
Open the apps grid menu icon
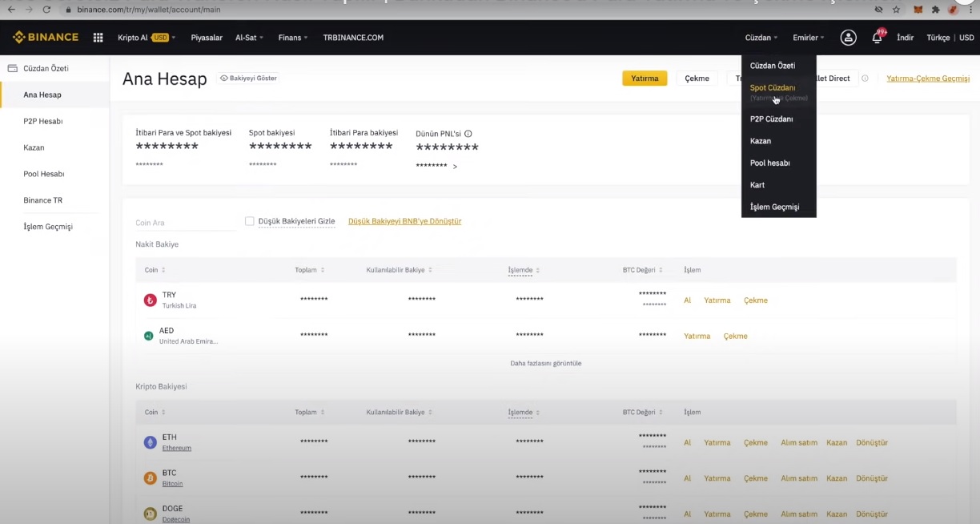click(x=98, y=38)
